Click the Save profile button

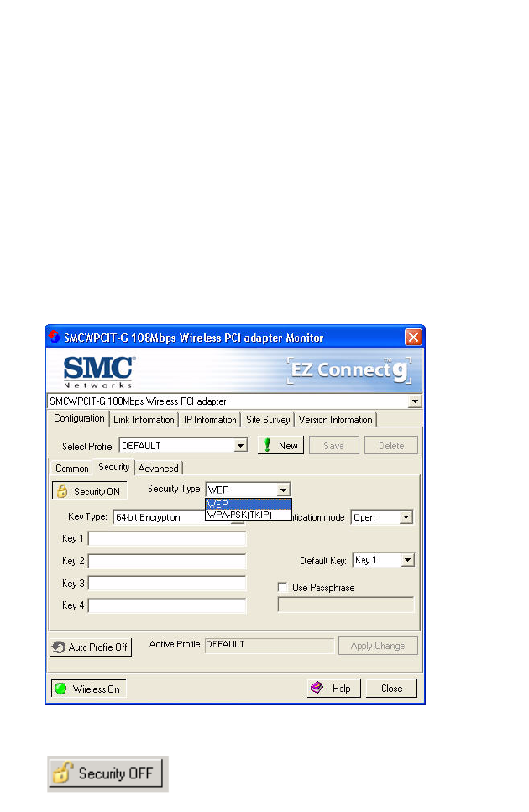click(x=334, y=445)
